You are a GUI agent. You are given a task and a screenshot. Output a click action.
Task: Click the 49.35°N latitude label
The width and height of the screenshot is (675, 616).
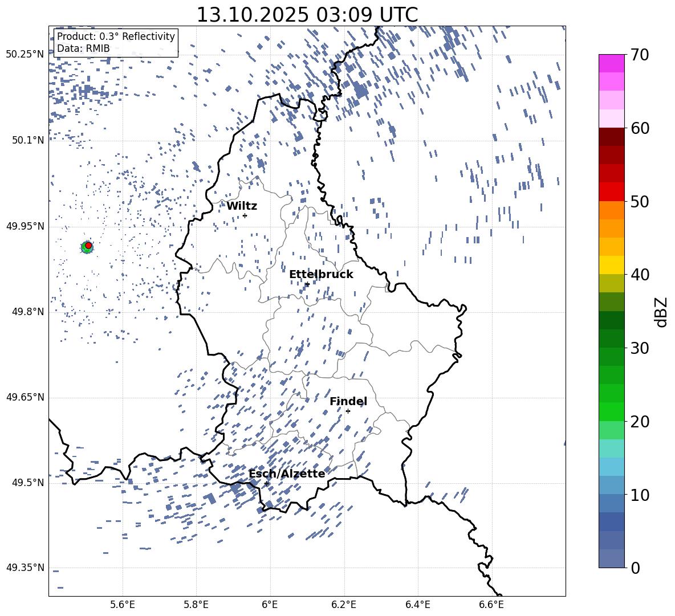click(25, 568)
